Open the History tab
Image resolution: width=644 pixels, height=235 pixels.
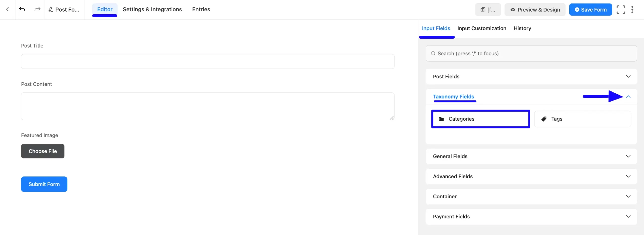coord(522,28)
